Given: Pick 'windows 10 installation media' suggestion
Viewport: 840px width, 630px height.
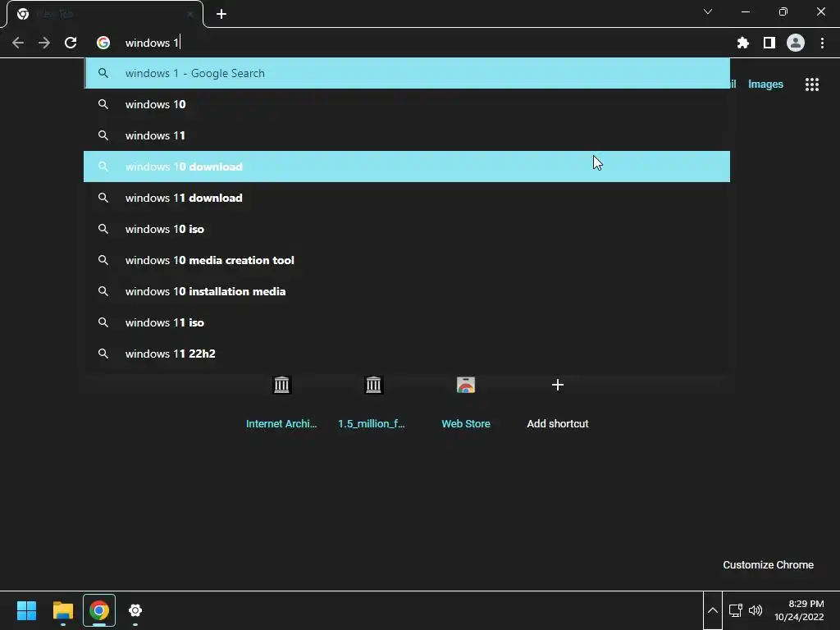Looking at the screenshot, I should coord(407,291).
